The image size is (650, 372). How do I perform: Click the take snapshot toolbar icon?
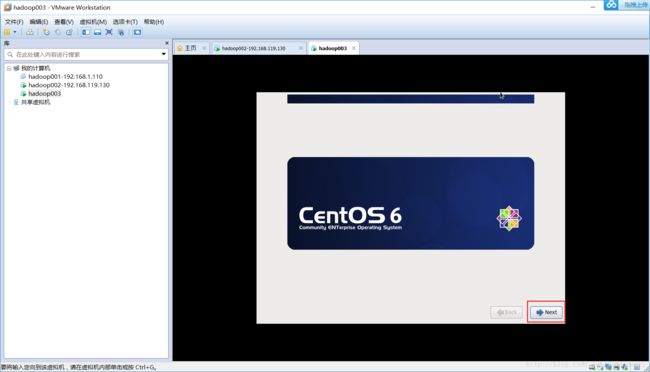(x=46, y=32)
